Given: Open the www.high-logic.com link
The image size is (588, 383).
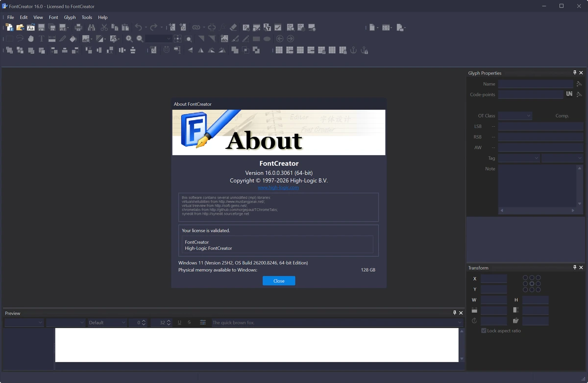Looking at the screenshot, I should [x=278, y=188].
